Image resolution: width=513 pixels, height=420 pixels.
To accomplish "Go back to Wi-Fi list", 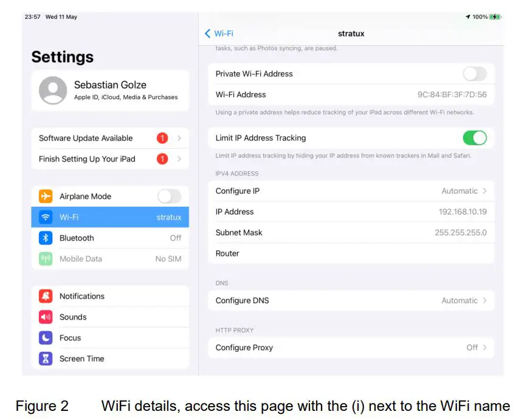I will pos(219,33).
